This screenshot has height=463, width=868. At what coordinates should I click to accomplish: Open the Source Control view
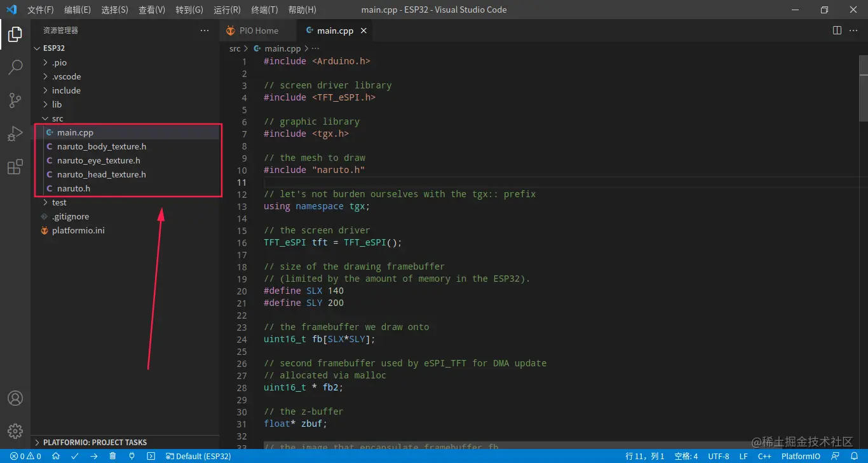15,100
